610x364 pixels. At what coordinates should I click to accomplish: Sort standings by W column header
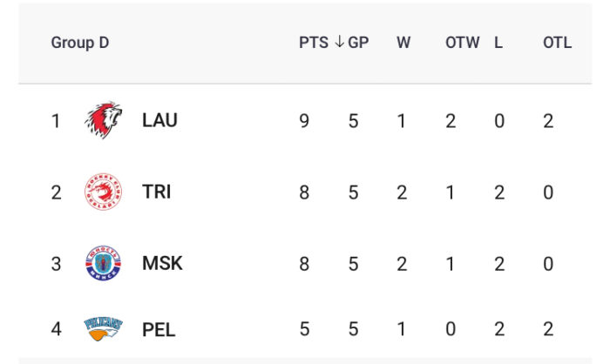(x=403, y=43)
